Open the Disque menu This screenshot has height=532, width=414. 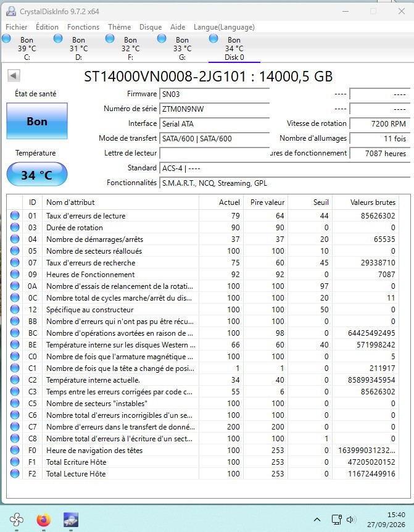[151, 27]
